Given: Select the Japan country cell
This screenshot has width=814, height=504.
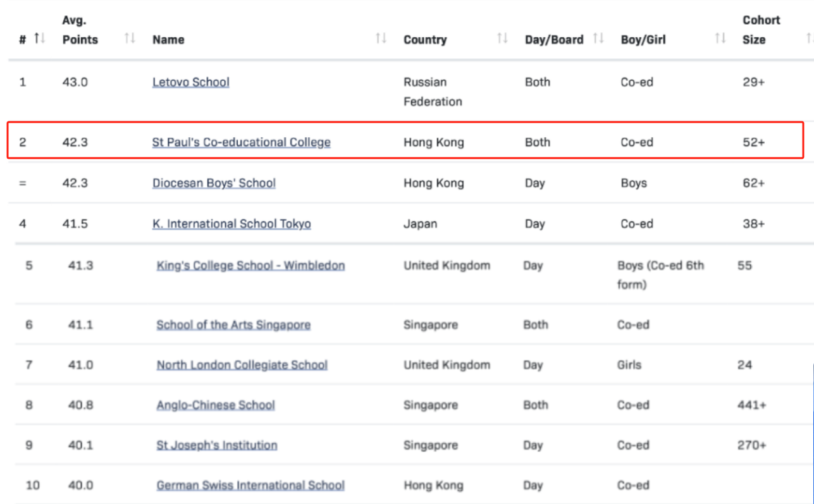Looking at the screenshot, I should tap(420, 224).
